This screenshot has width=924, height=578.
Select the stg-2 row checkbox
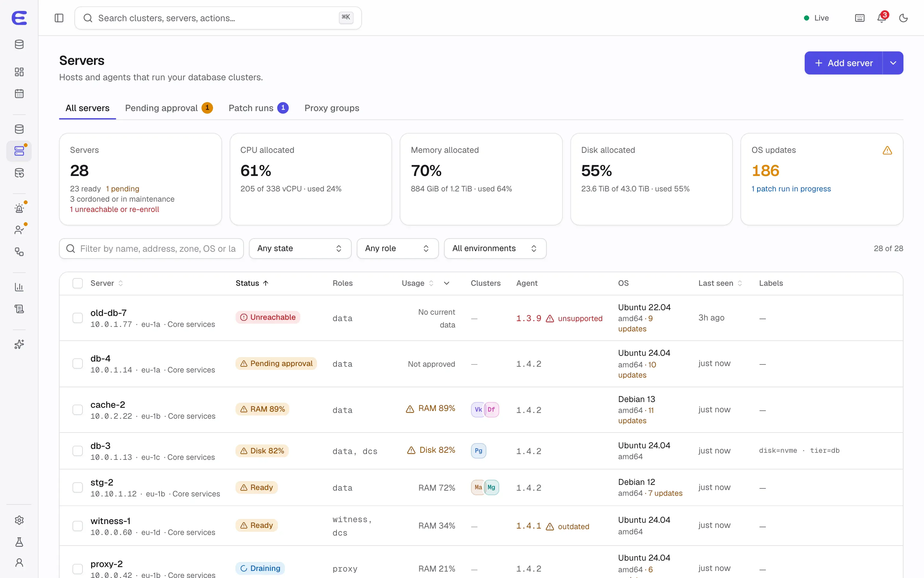click(78, 488)
